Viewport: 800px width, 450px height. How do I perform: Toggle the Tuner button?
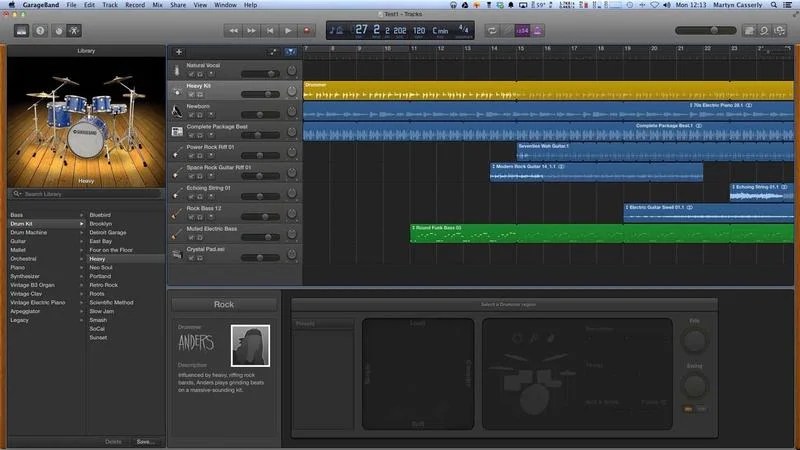tap(507, 31)
